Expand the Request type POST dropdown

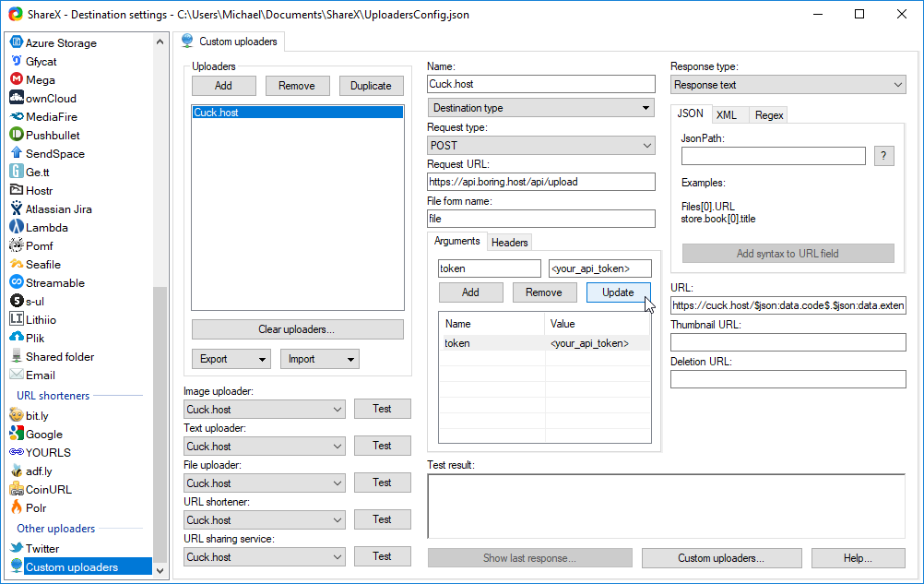click(541, 146)
